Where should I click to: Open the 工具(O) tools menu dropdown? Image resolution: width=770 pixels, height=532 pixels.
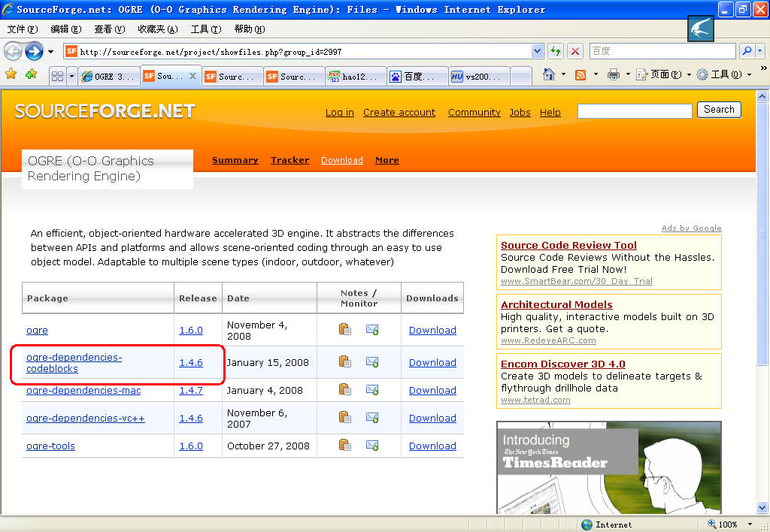coord(724,74)
